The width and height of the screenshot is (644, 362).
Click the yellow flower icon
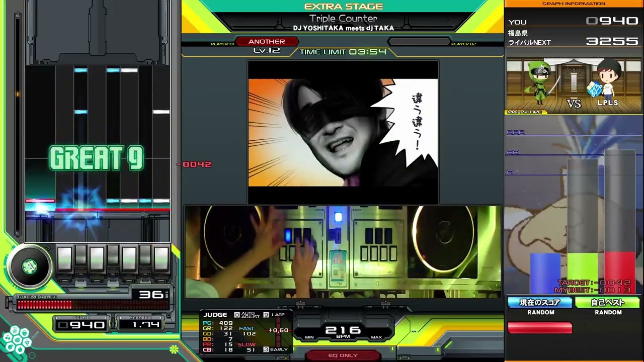pyautogui.click(x=174, y=349)
